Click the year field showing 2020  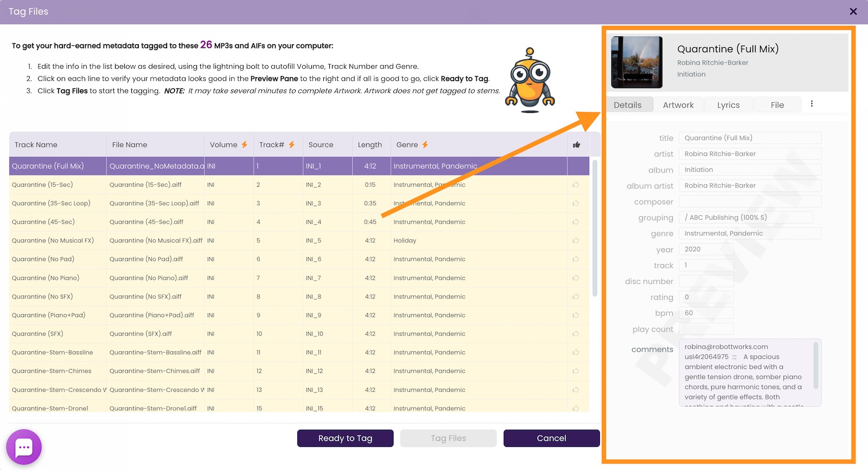pos(706,249)
